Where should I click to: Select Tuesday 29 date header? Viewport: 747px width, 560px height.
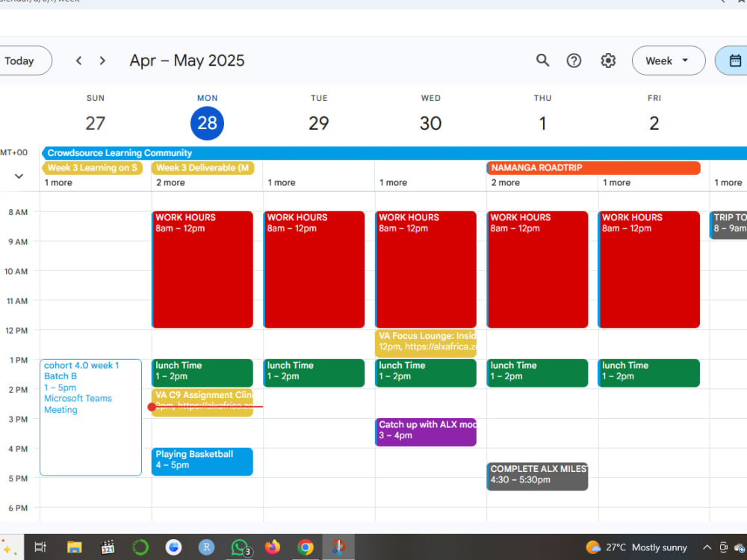tap(319, 123)
